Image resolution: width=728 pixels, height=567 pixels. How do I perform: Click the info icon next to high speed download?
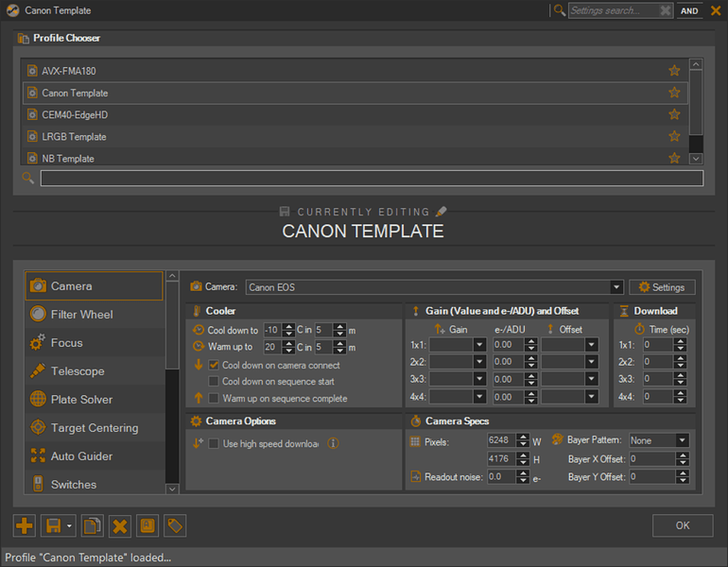pos(333,443)
